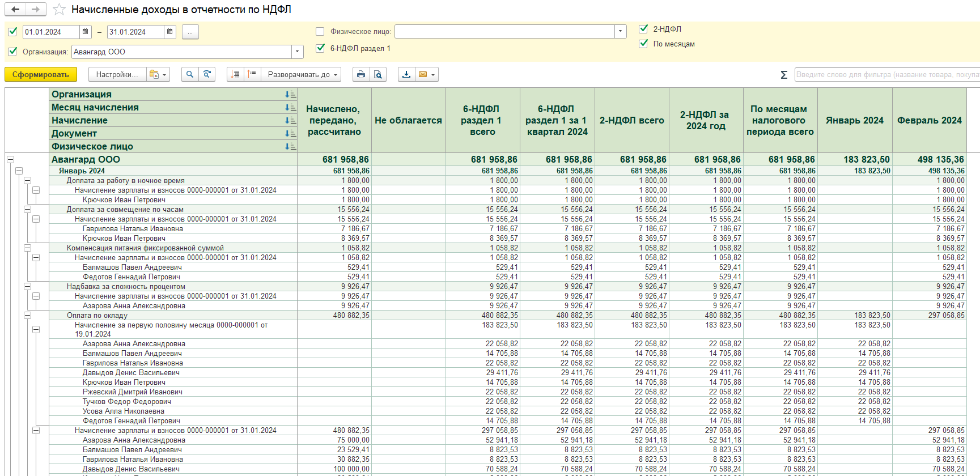Focus the filter word search field

pos(887,74)
